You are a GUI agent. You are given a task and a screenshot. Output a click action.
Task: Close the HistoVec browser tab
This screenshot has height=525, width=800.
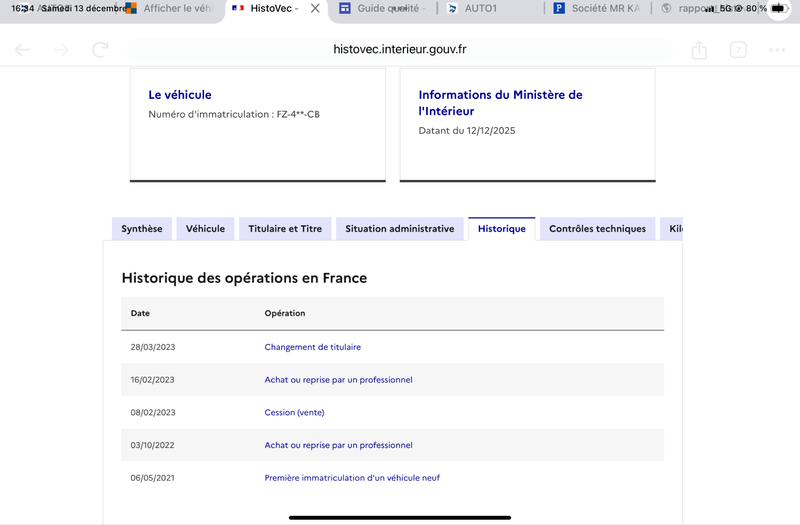tap(316, 8)
